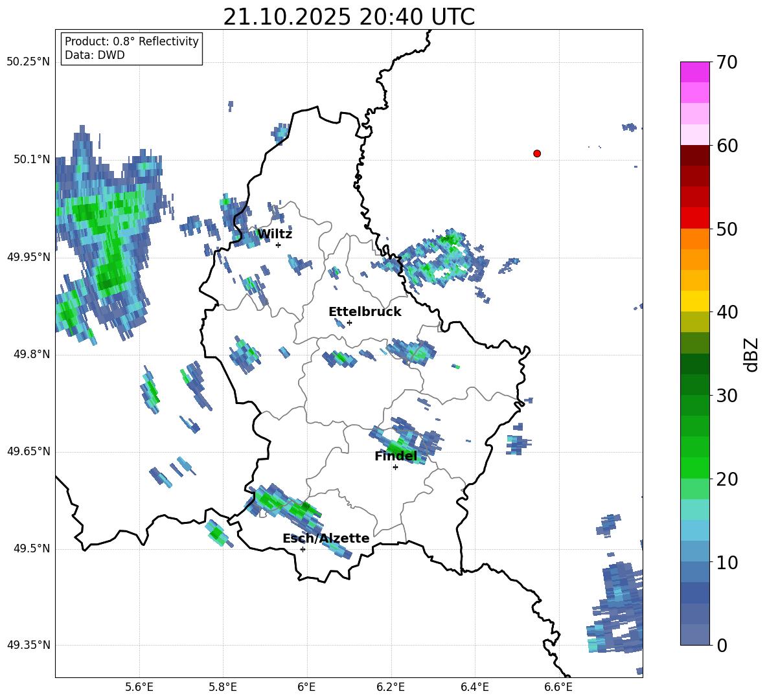767x700 pixels.
Task: Click the 49.95°N latitude tick label
Action: click(x=29, y=257)
